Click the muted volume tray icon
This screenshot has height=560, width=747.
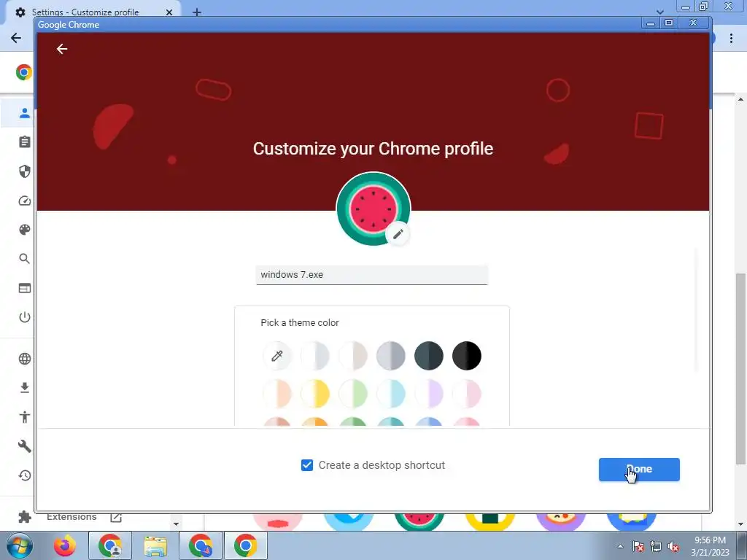click(x=673, y=546)
